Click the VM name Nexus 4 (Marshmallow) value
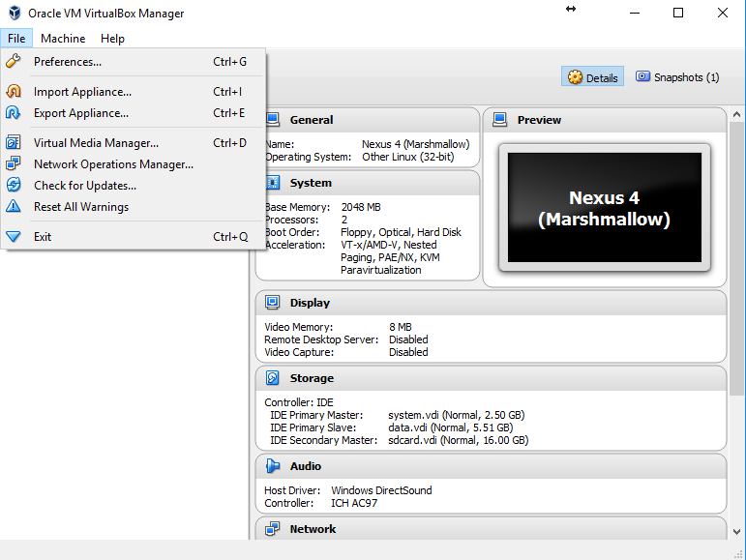 [x=415, y=144]
